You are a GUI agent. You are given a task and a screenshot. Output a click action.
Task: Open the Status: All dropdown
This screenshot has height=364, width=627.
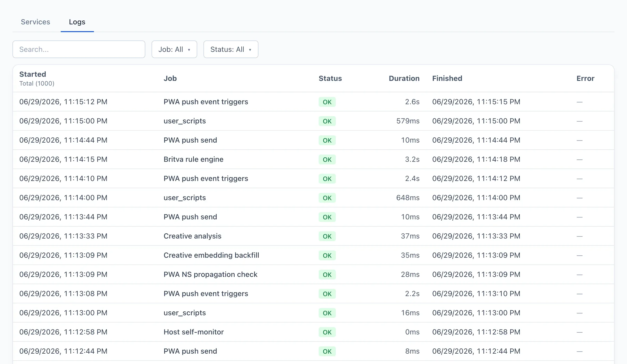coord(231,49)
